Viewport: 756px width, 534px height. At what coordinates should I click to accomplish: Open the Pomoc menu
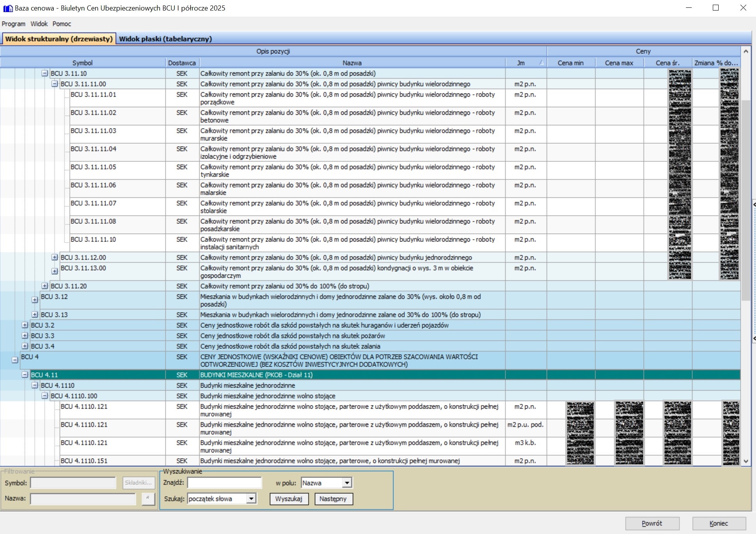coord(62,24)
